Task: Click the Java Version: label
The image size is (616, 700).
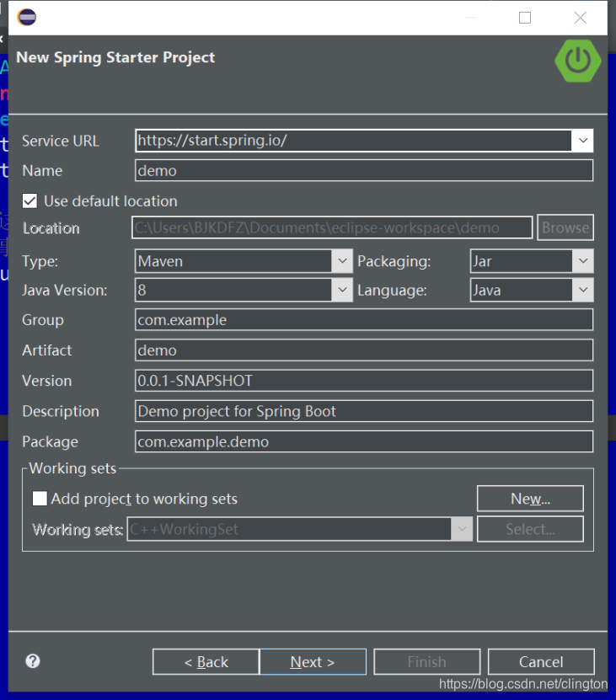Action: (65, 291)
